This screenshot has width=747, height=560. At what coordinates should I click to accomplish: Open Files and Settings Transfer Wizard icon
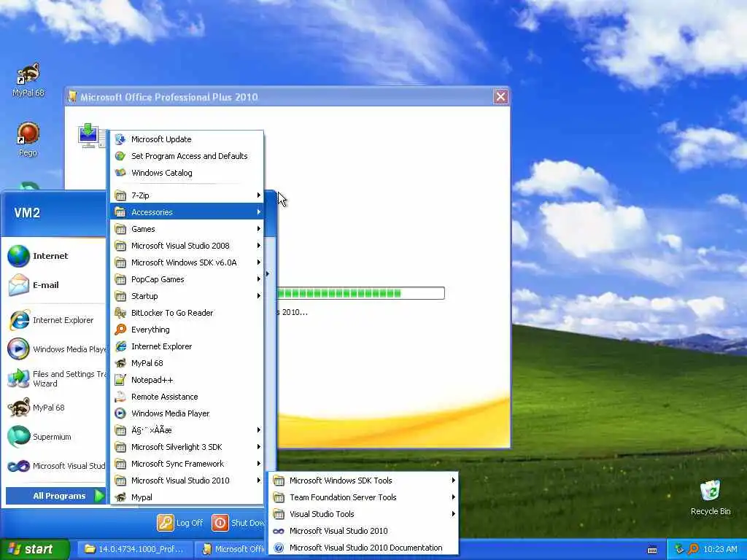coord(18,378)
